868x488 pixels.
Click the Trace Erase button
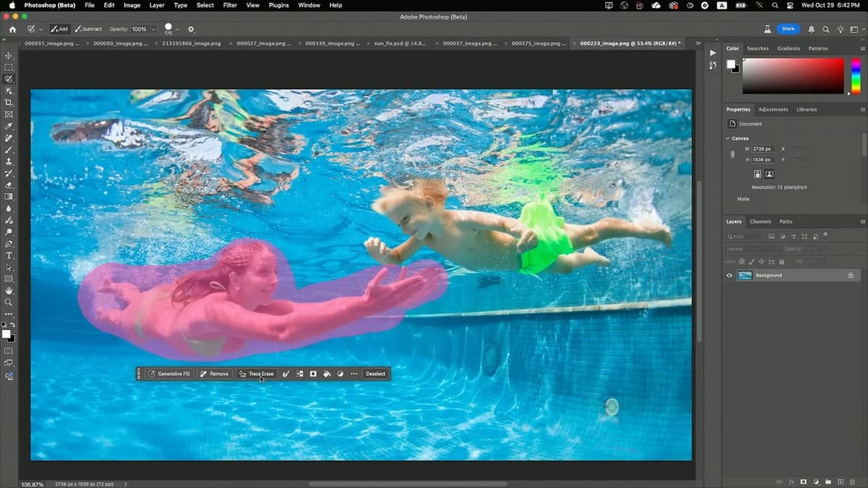pos(256,374)
